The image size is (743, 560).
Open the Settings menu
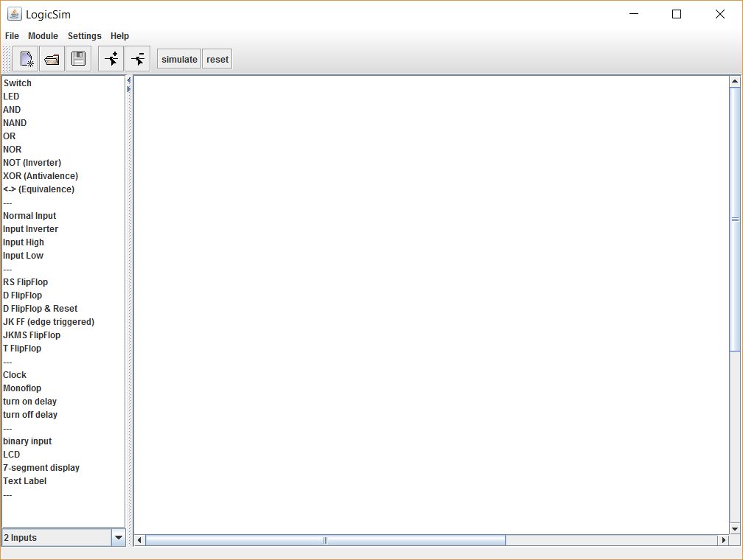pyautogui.click(x=85, y=36)
